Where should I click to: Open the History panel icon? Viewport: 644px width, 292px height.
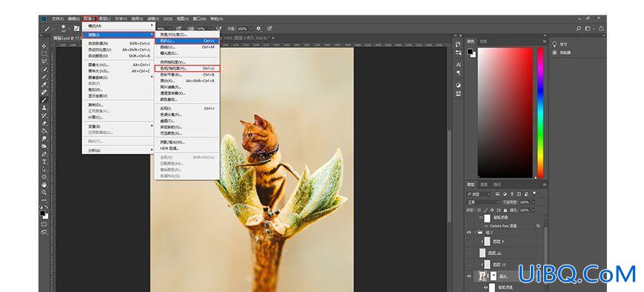point(458,44)
